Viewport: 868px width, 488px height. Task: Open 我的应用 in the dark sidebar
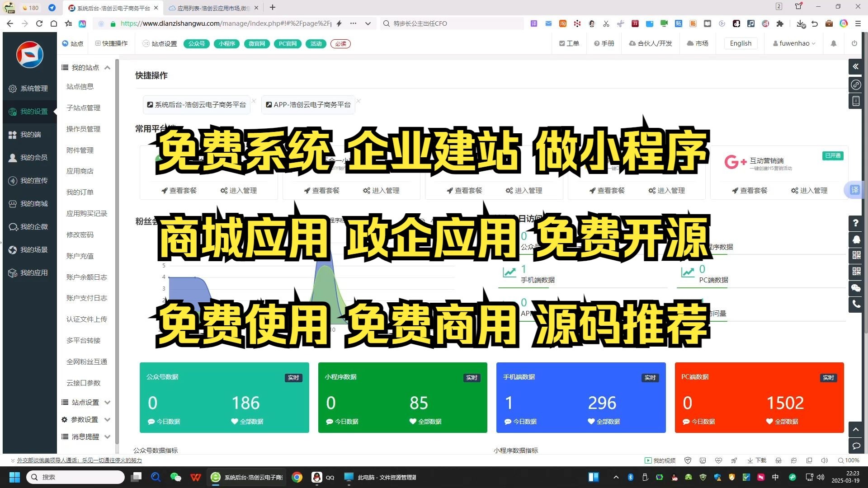click(x=29, y=273)
